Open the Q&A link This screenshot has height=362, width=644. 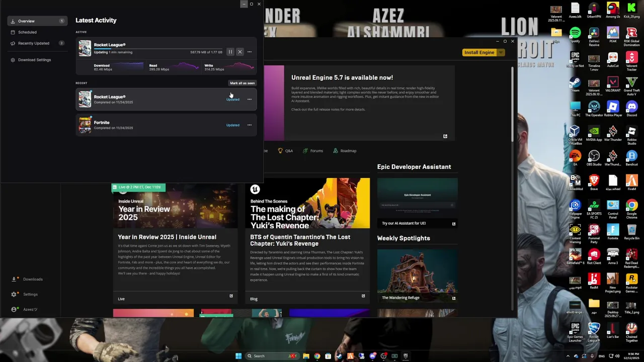(x=285, y=151)
